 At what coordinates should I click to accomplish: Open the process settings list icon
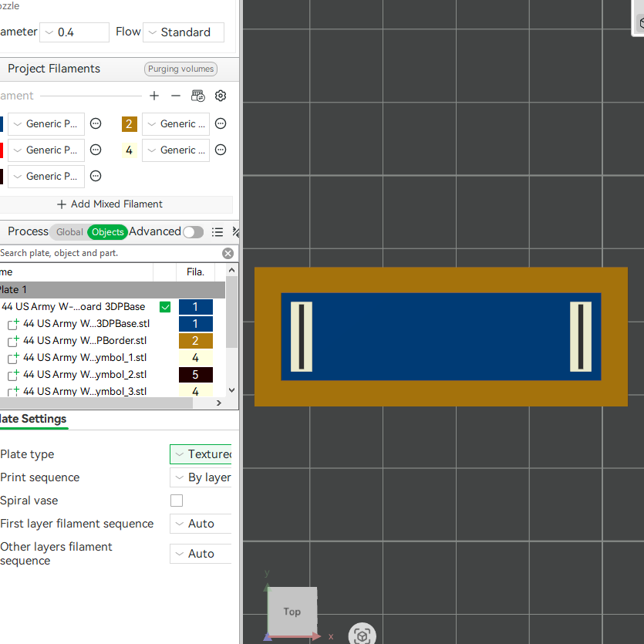coord(217,232)
